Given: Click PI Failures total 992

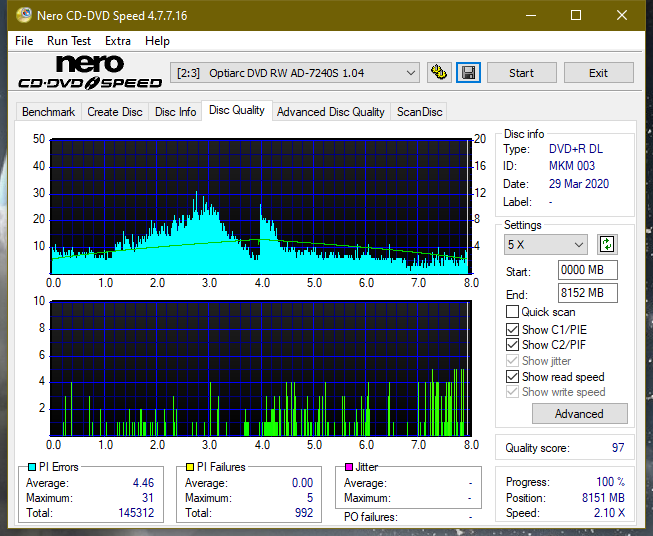Looking at the screenshot, I should coord(304,513).
